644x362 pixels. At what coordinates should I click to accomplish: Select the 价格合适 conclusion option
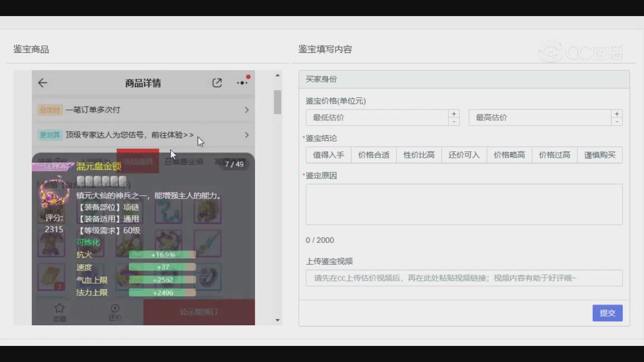click(374, 155)
